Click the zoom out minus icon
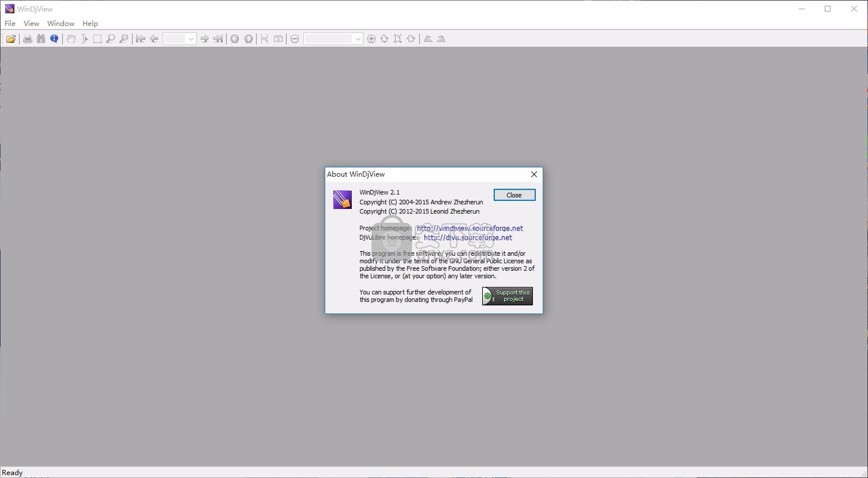Screen dimensions: 868x478 [x=295, y=39]
